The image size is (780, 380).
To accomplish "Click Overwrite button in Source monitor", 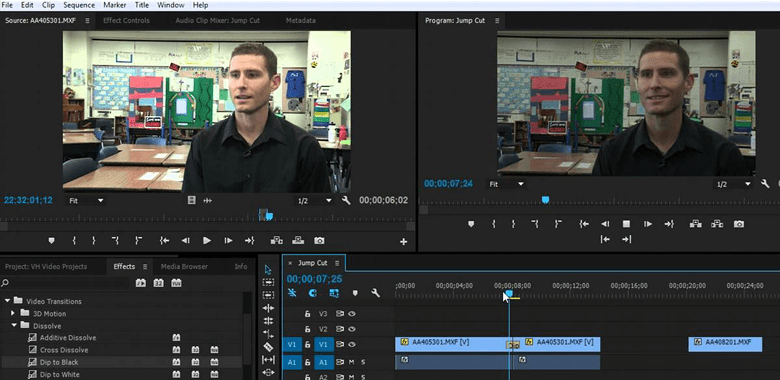I will click(298, 240).
